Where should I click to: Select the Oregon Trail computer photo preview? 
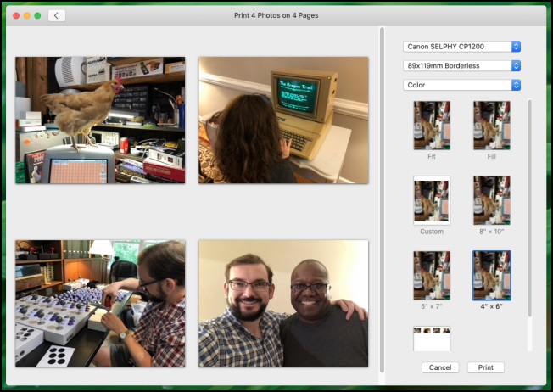click(x=283, y=120)
